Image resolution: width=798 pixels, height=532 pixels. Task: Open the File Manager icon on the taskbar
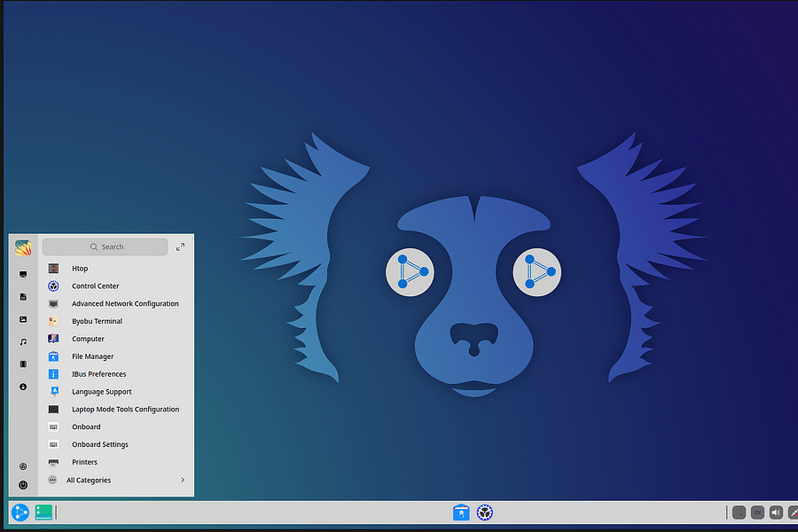460,512
